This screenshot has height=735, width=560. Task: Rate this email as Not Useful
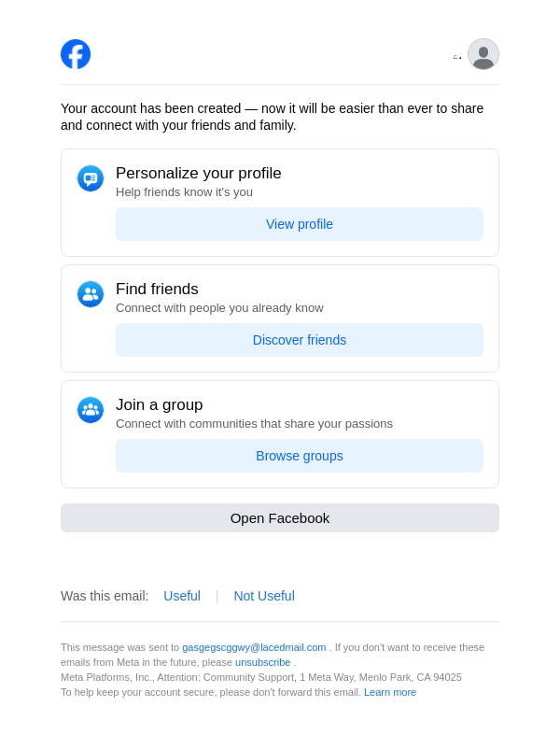coord(264,596)
